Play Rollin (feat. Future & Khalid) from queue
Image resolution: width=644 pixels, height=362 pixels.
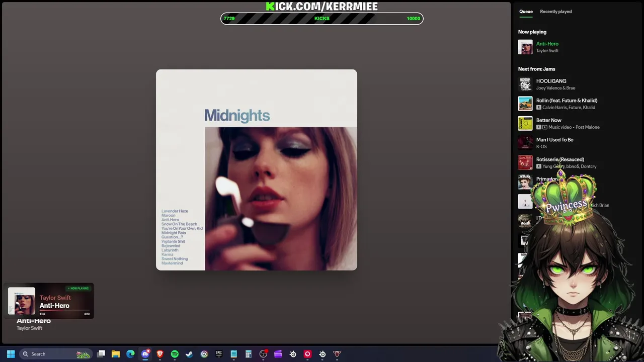coord(567,101)
